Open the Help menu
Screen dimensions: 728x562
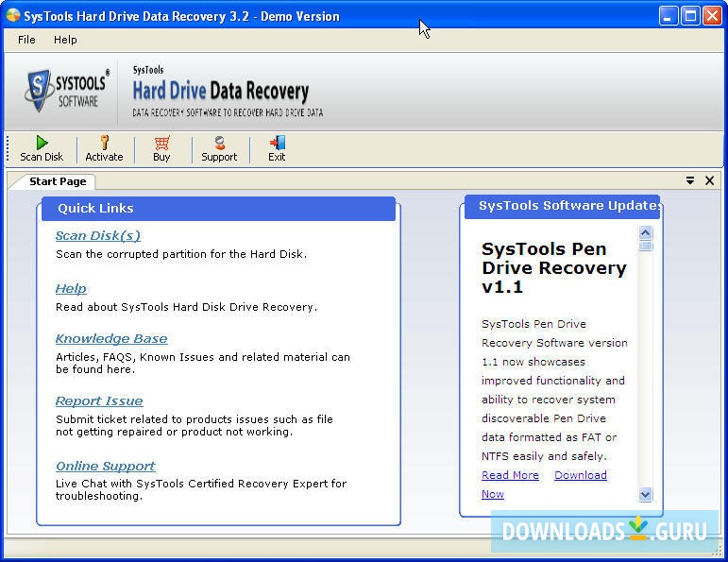point(65,40)
